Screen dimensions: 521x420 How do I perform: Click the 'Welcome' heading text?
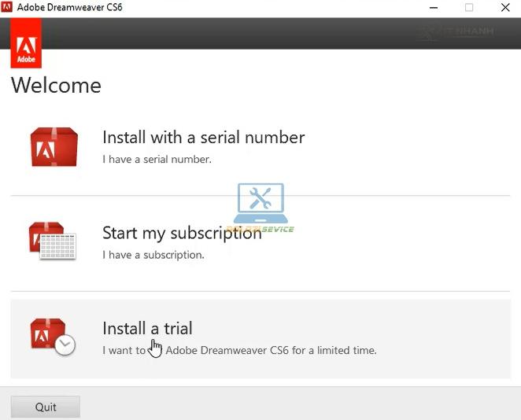(56, 85)
